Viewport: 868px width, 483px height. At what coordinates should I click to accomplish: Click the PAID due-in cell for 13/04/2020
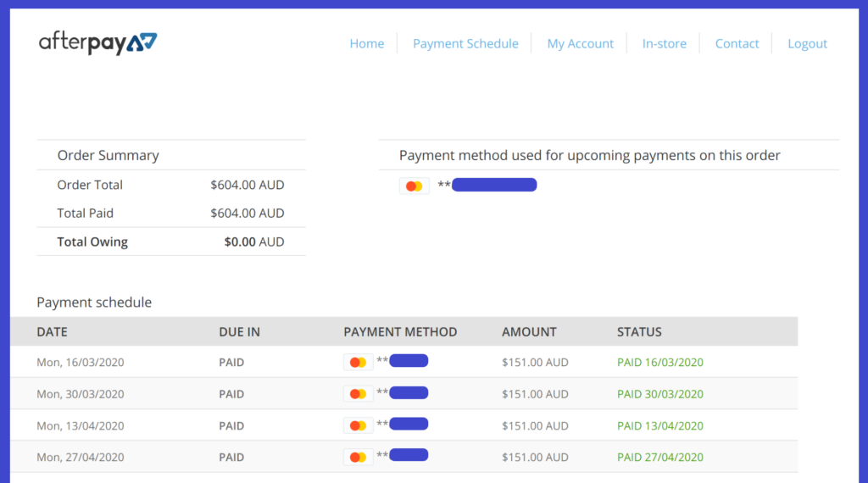231,425
